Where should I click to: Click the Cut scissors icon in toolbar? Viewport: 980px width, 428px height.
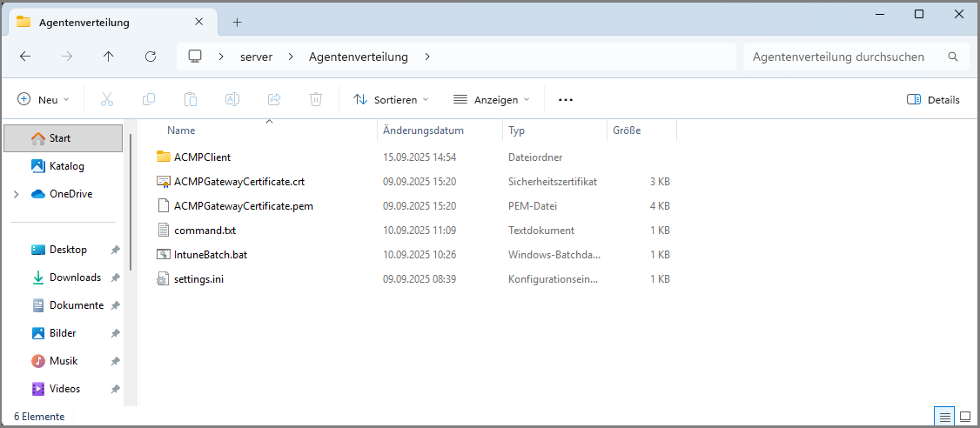point(107,100)
